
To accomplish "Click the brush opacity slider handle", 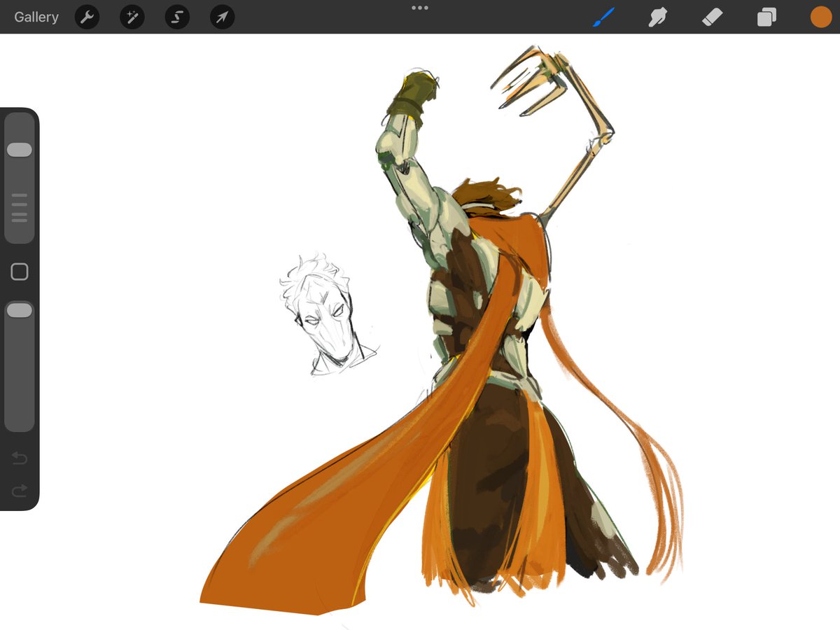I will 20,310.
